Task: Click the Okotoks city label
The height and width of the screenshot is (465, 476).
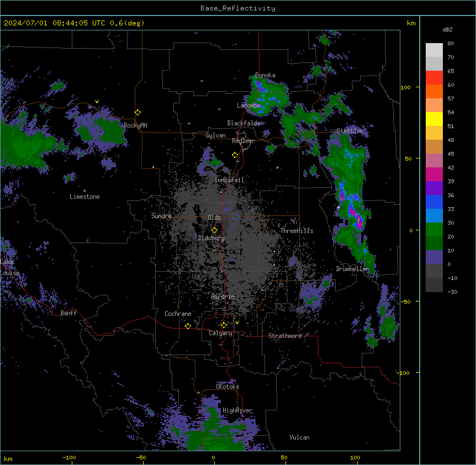Action: click(x=228, y=387)
